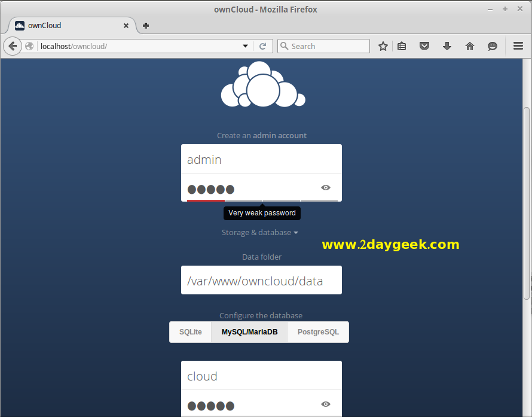Click the database user field containing cloud
Screen dimensions: 532x417
click(x=261, y=376)
